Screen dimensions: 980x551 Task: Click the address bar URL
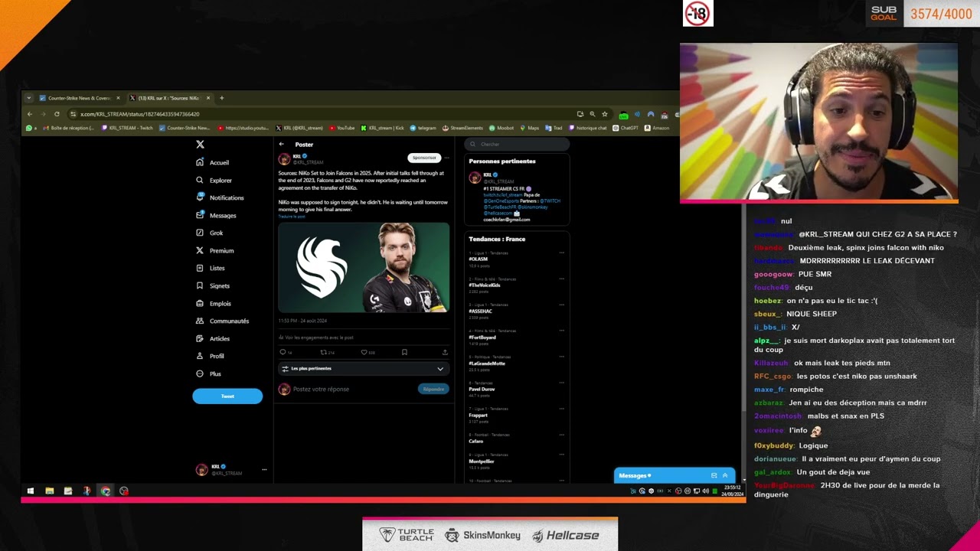click(x=140, y=114)
